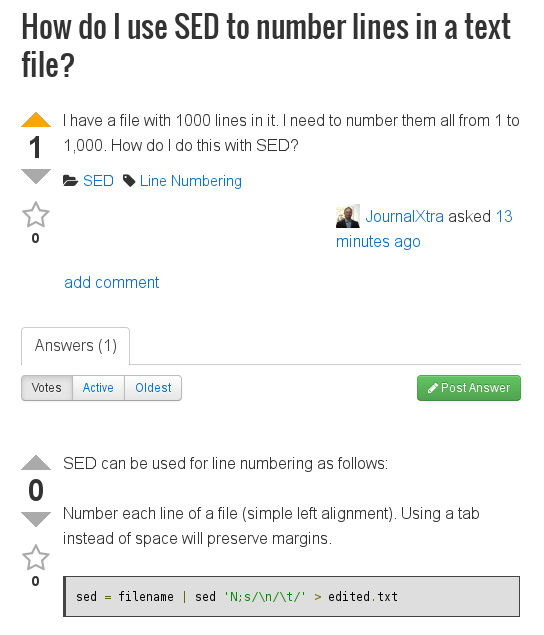Upvote the question with orange arrow
The image size is (544, 635).
[x=36, y=119]
